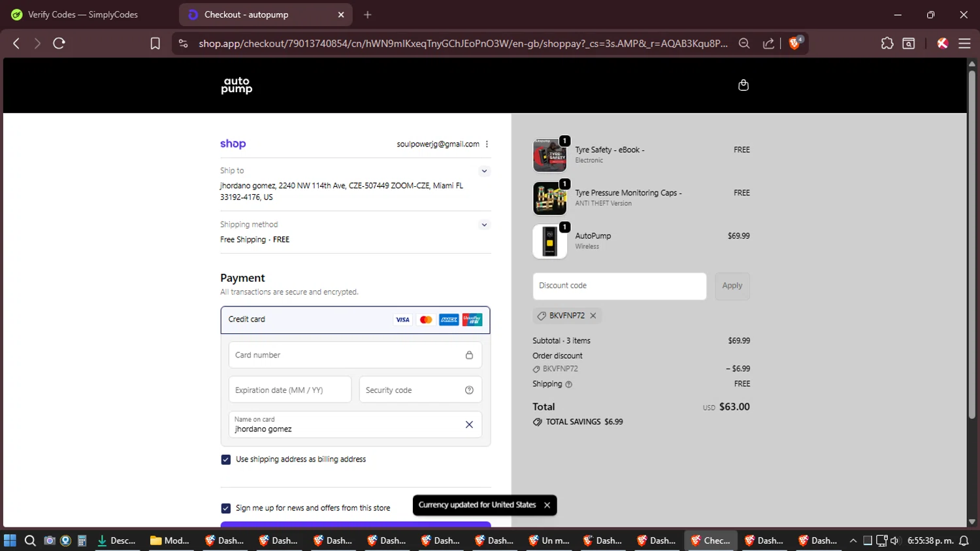Click the soulpowerjg@gmail.com email text
This screenshot has height=551, width=980.
438,144
